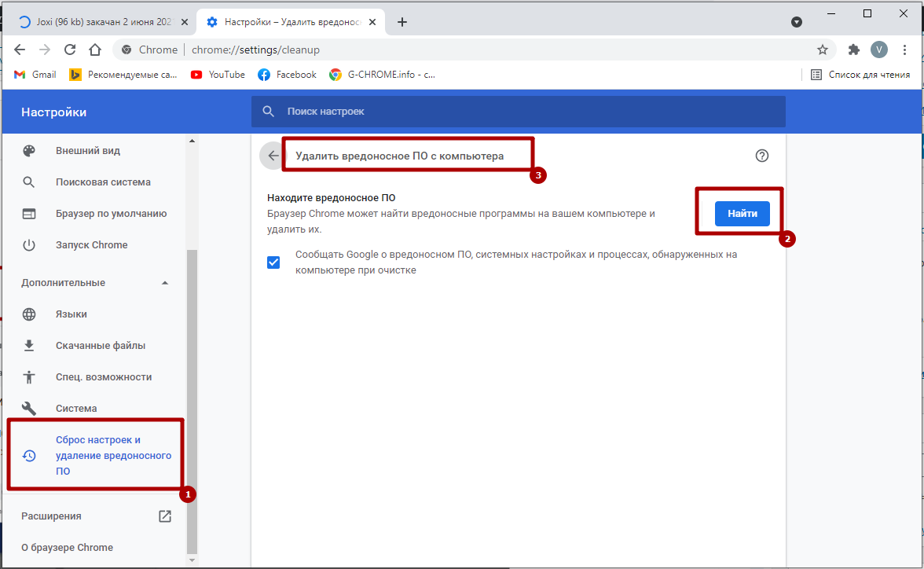924x569 pixels.
Task: Click the Поиск настроек search field
Action: pos(519,112)
